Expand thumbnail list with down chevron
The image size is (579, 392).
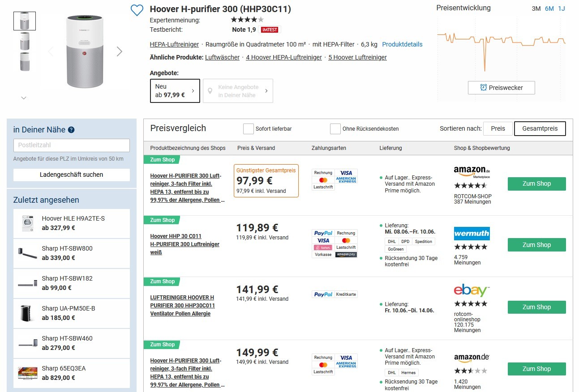(x=24, y=98)
